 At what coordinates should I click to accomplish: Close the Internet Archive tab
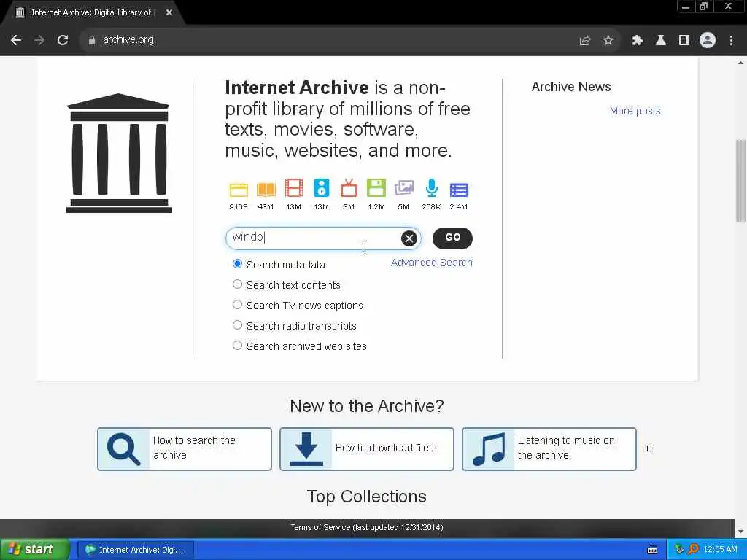pyautogui.click(x=169, y=13)
